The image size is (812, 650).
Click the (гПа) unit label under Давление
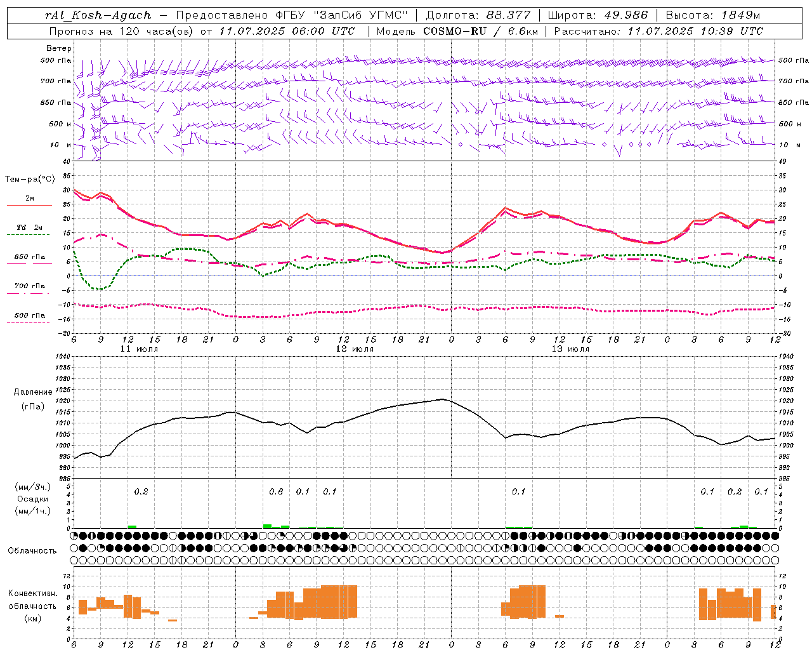coord(33,406)
